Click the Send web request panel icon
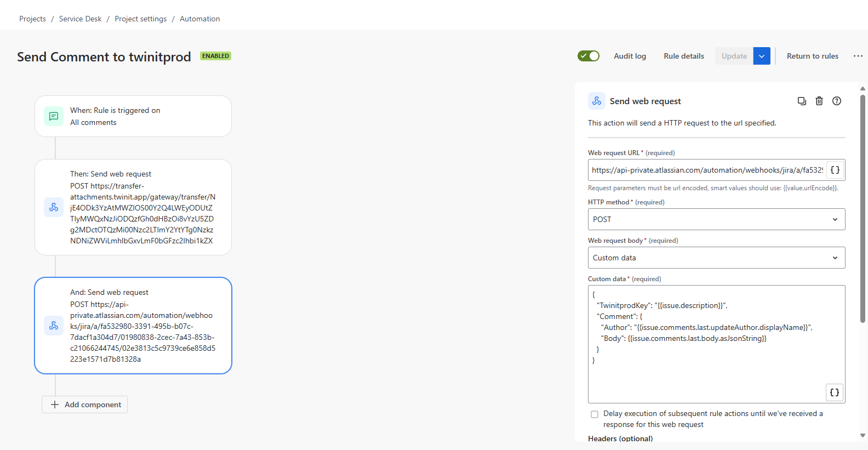This screenshot has height=450, width=868. [597, 101]
